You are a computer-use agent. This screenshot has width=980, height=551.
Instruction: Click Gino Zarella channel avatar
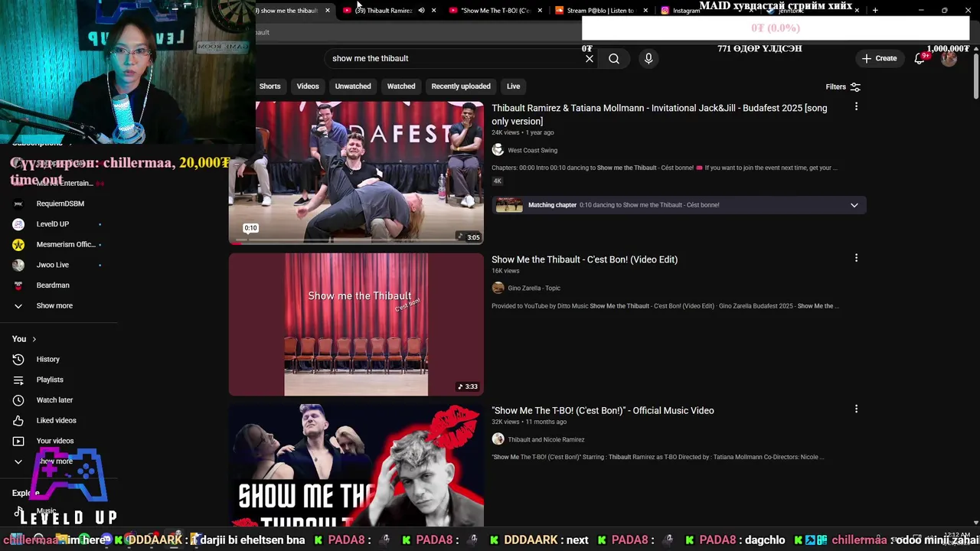[x=498, y=288]
